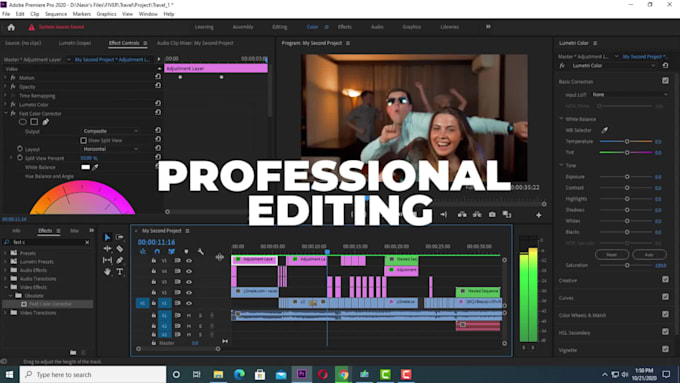Mute the A1 audio track
The image size is (680, 383).
189,315
